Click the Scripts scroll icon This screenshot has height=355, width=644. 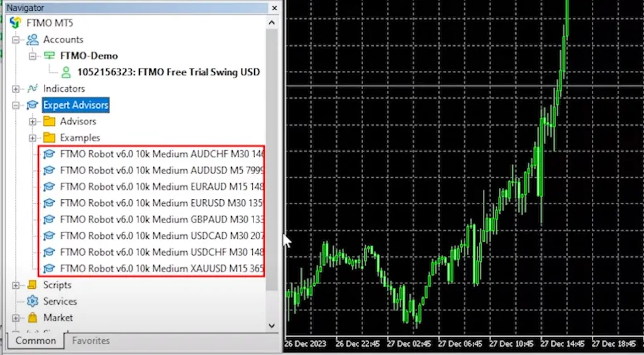pyautogui.click(x=33, y=285)
